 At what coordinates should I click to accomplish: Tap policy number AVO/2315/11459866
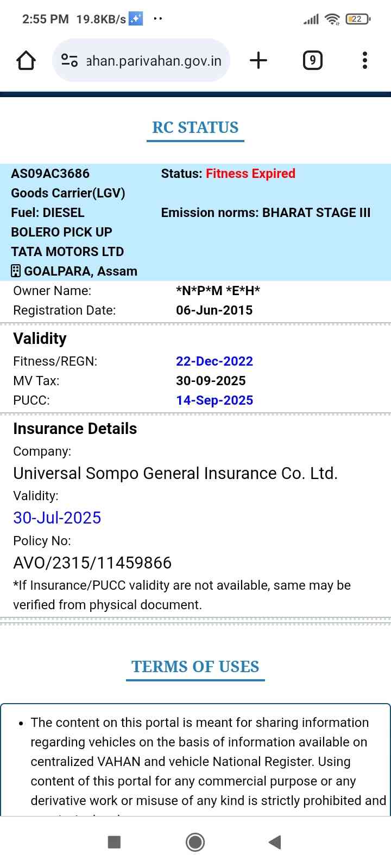coord(92,563)
